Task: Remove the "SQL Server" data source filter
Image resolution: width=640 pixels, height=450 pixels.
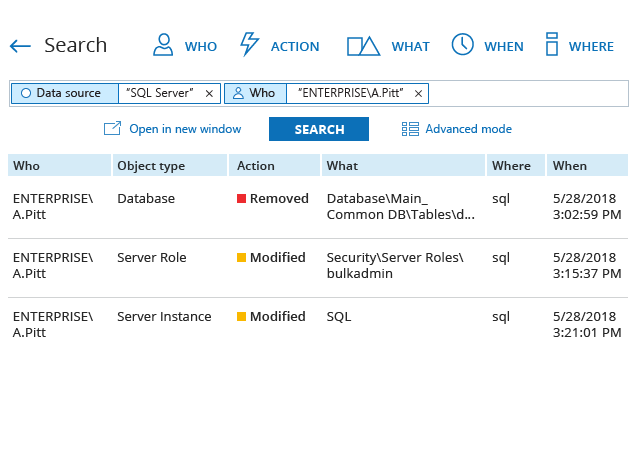Action: pos(209,93)
